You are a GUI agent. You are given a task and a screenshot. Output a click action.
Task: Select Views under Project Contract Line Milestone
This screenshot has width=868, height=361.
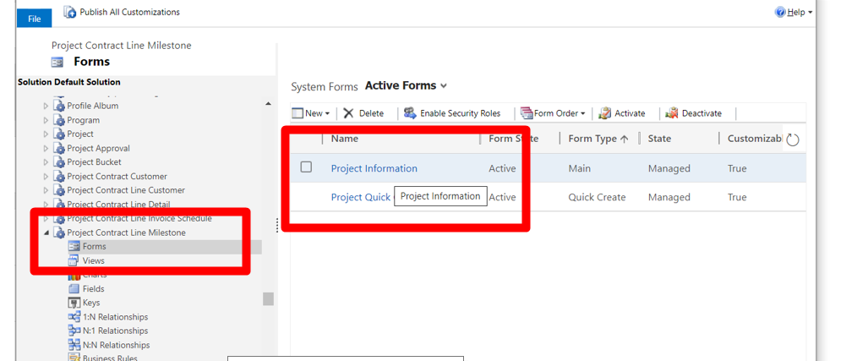point(93,260)
